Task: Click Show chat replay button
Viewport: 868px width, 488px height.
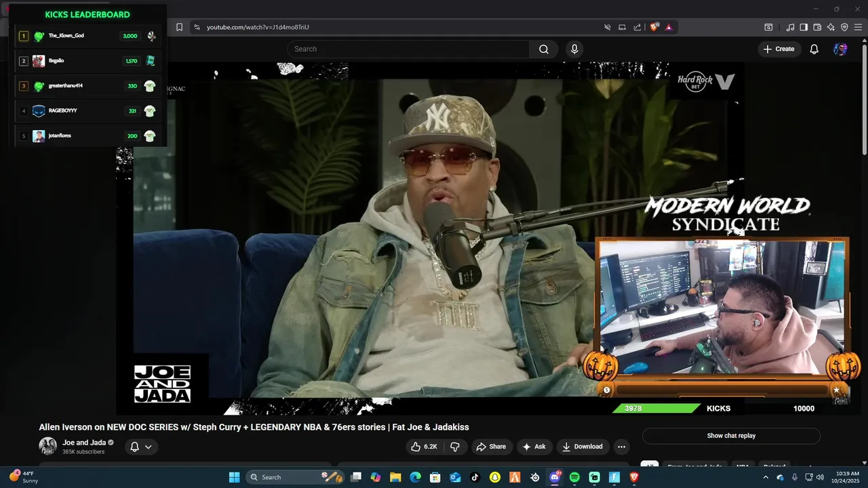Action: pyautogui.click(x=731, y=436)
